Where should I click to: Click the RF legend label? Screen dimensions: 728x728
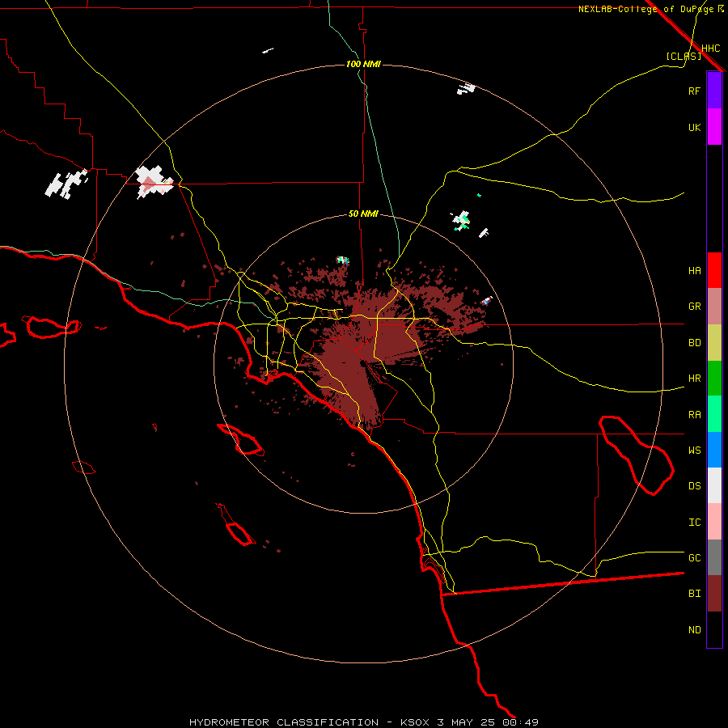click(694, 91)
